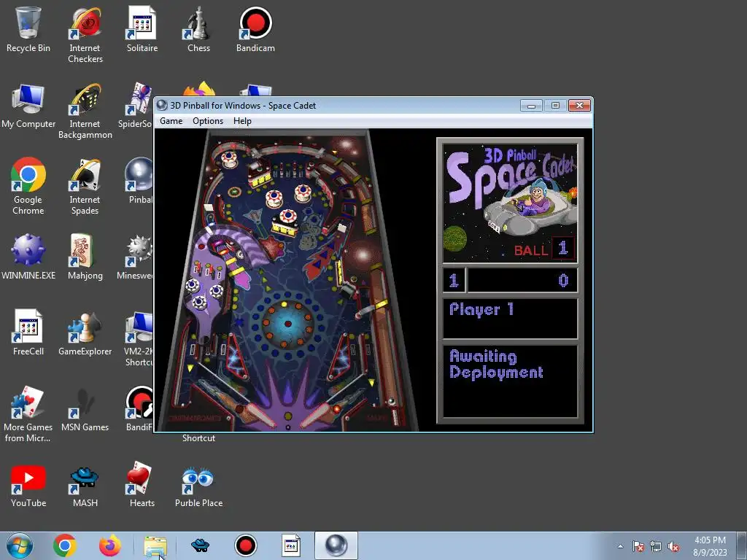Select the Google Chrome desktop icon

click(28, 186)
